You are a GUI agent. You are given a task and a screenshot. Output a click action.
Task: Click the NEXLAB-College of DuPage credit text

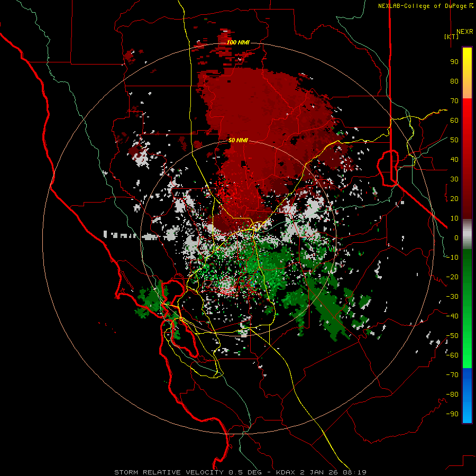[423, 6]
